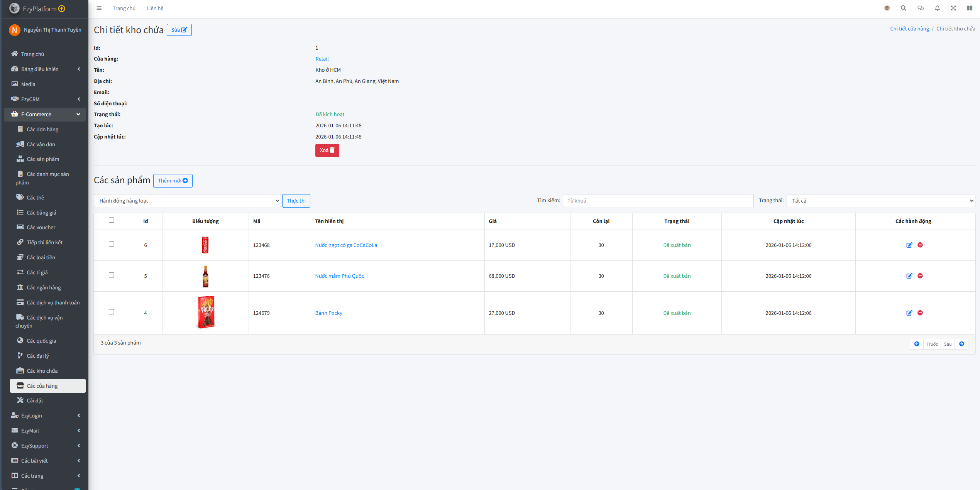Click red delete icon for Bánh Pocky
The height and width of the screenshot is (490, 980).
[920, 313]
